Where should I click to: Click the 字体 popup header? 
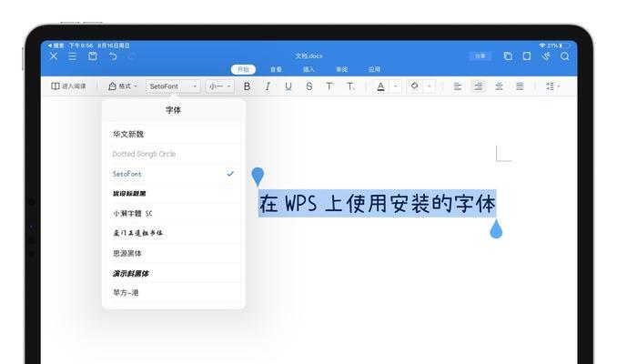click(x=174, y=110)
